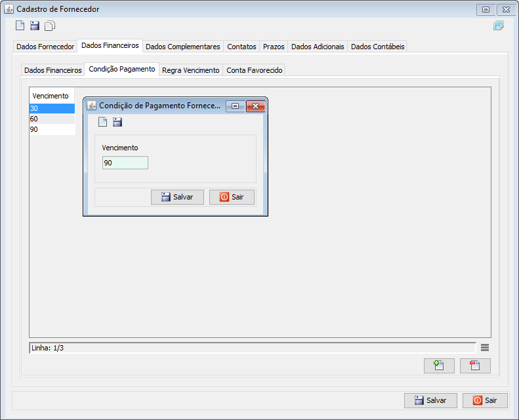519x420 pixels.
Task: Switch to the Dados Fornecedor tab
Action: point(45,47)
